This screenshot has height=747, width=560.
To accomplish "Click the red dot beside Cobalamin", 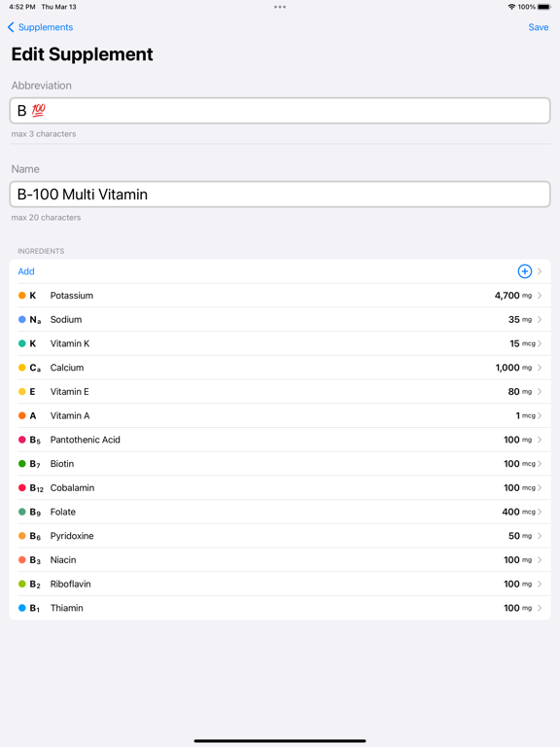I will click(22, 488).
